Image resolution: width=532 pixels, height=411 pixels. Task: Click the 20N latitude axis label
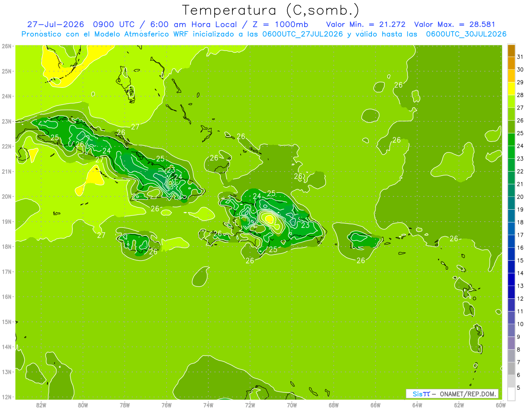(6, 196)
